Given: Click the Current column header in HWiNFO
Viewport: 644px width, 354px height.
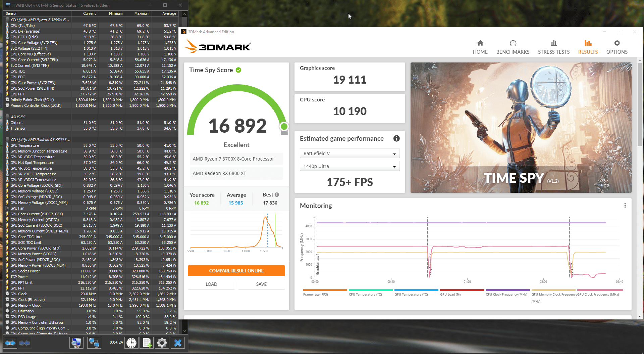Looking at the screenshot, I should [x=85, y=13].
